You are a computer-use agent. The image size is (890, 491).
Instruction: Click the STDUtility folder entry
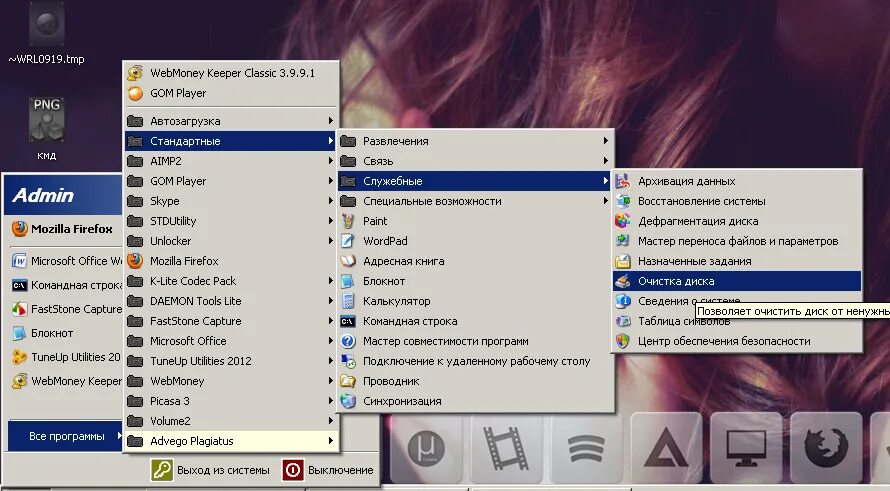[x=230, y=221]
